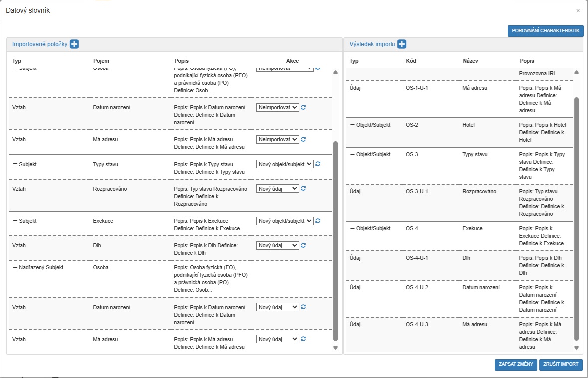
Task: Open the Nový objekt/subjekt dropdown for Exekuce
Action: [285, 221]
